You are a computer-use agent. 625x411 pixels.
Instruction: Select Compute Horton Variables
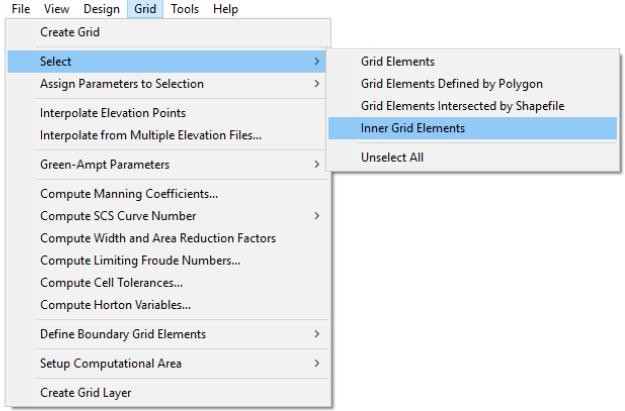click(116, 304)
